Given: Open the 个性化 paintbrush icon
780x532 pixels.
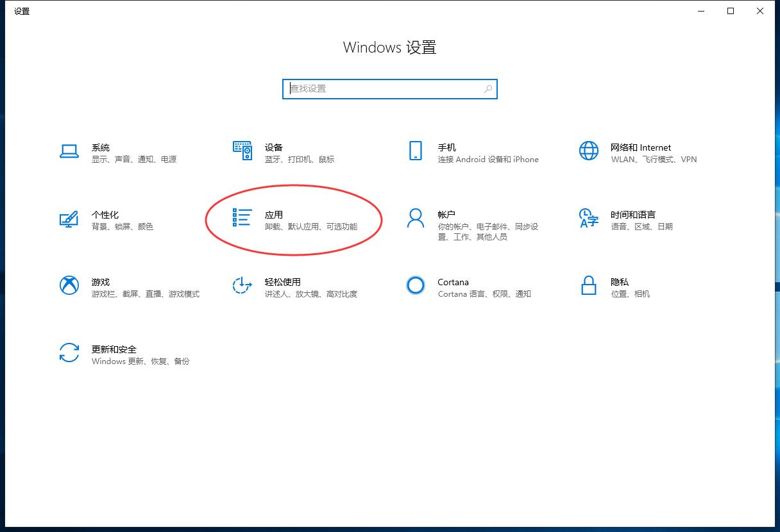Looking at the screenshot, I should coord(69,219).
